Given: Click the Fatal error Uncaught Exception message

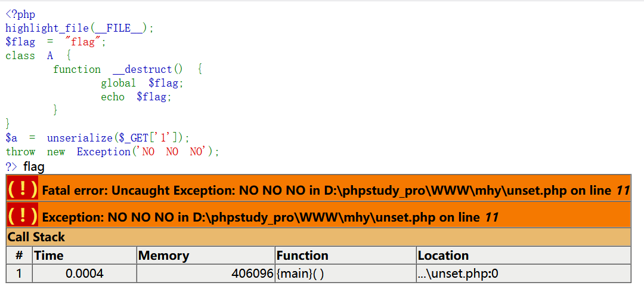Looking at the screenshot, I should pos(335,191).
